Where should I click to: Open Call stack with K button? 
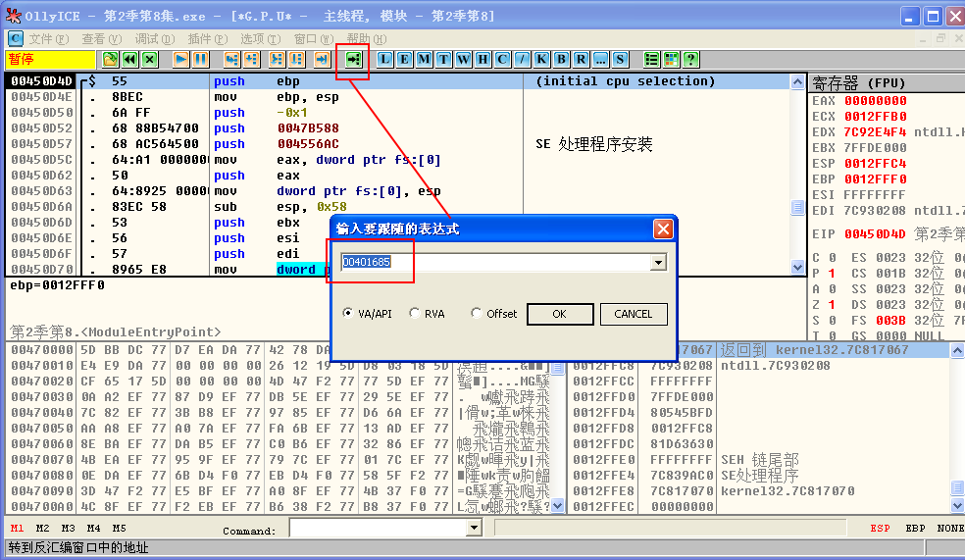click(541, 60)
